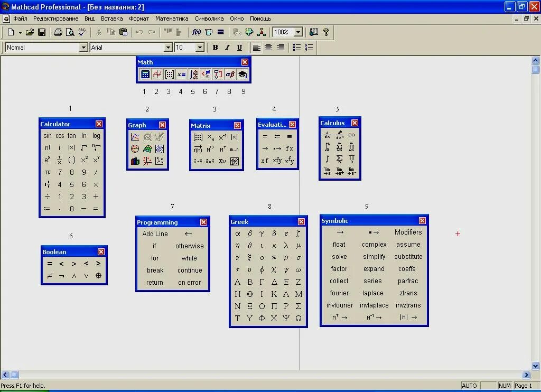Close the Symbolic palette
The width and height of the screenshot is (541, 392).
(x=422, y=220)
